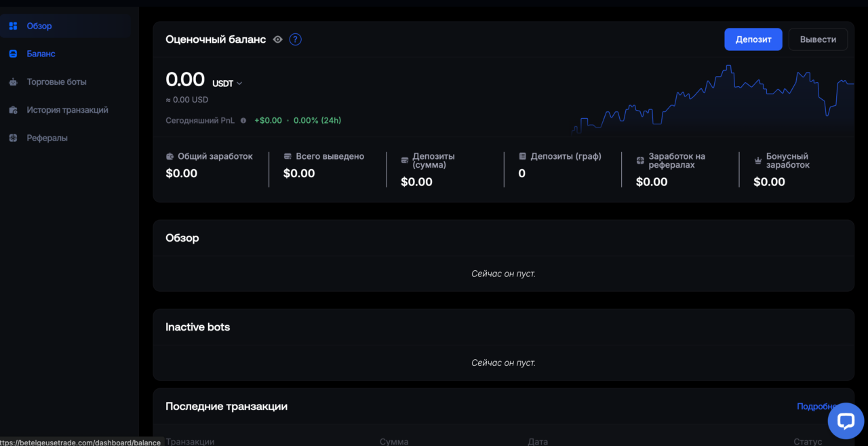Image resolution: width=868 pixels, height=446 pixels.
Task: Open the live chat support bubble
Action: pyautogui.click(x=846, y=421)
